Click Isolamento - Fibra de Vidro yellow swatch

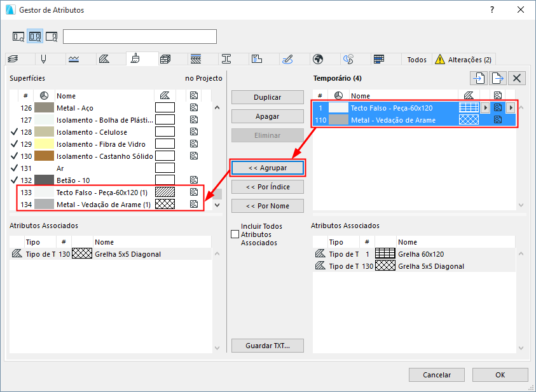click(44, 144)
